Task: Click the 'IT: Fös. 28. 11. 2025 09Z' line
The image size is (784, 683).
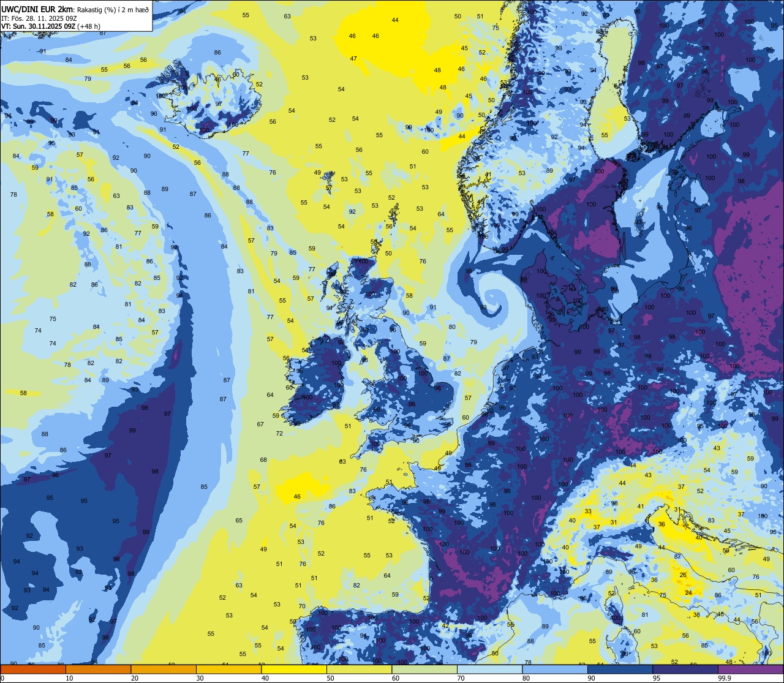Action: point(39,18)
